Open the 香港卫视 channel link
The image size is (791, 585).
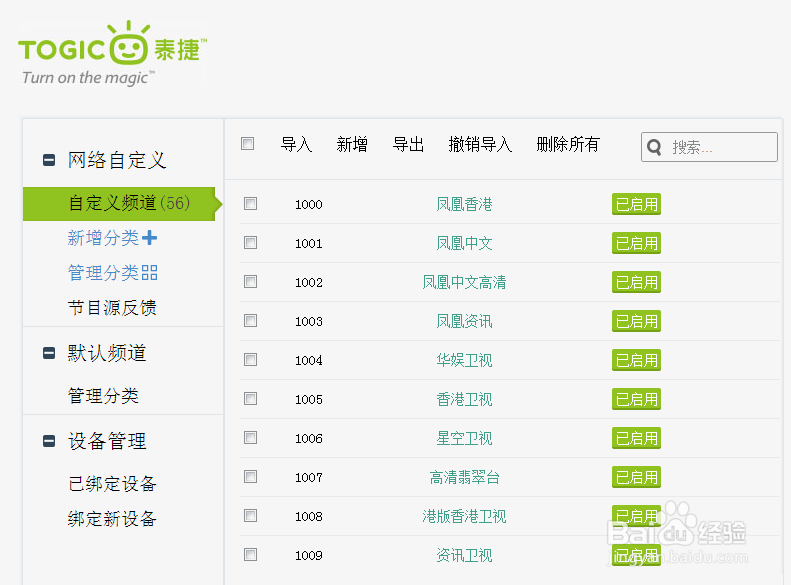[464, 399]
